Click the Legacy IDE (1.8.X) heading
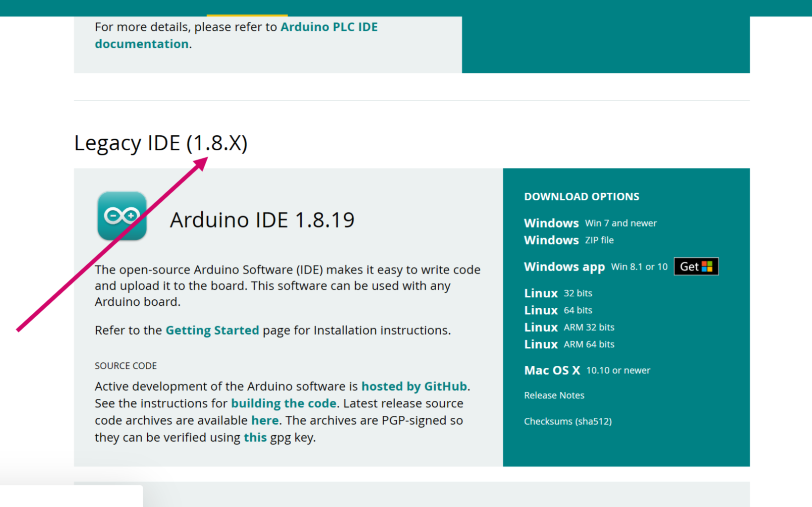 pyautogui.click(x=161, y=143)
